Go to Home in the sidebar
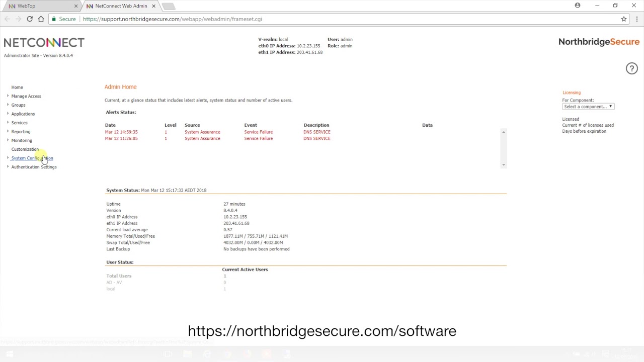 (17, 87)
